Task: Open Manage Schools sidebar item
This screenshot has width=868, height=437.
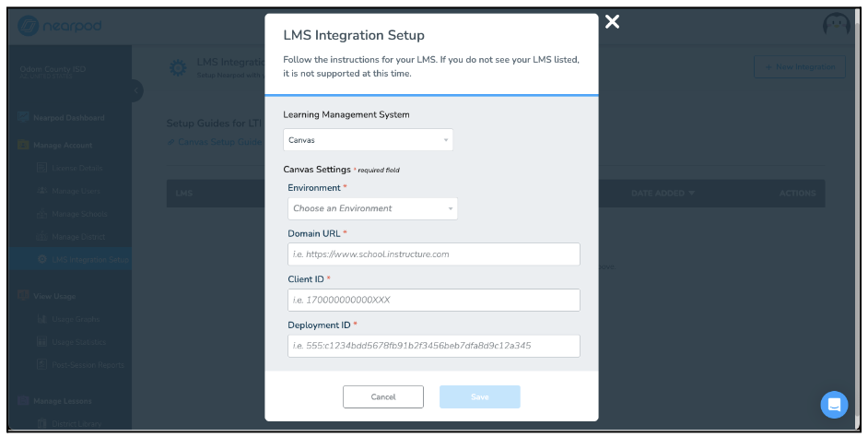Action: pyautogui.click(x=79, y=214)
